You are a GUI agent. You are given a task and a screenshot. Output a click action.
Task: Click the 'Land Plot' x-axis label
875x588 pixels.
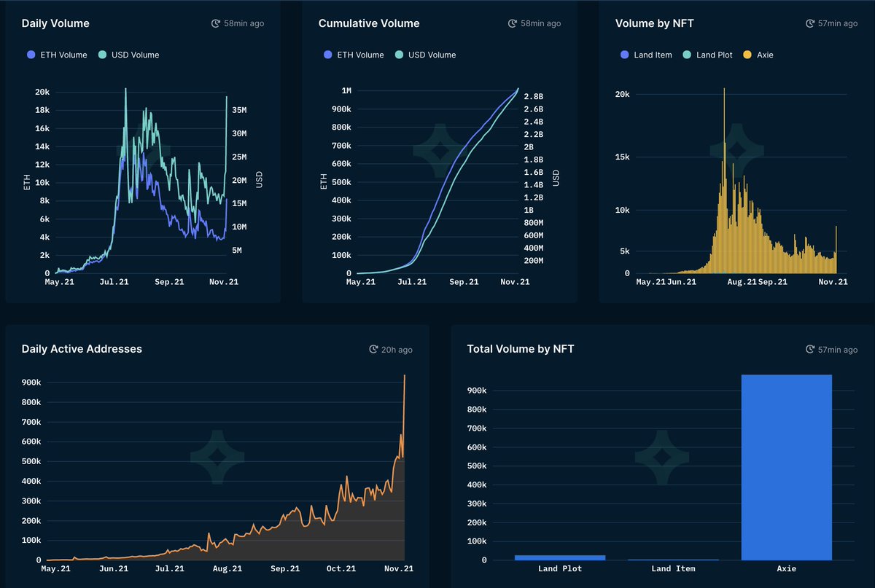tap(560, 568)
